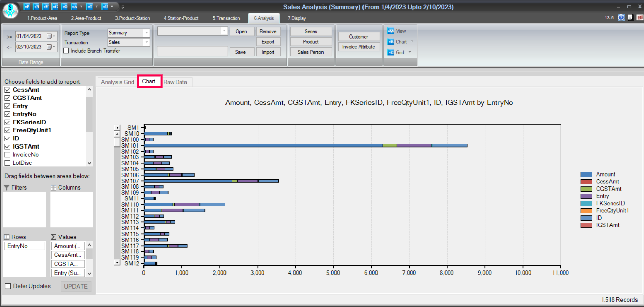
Task: Click the 'V' quick access toolbar icon
Action: point(45,6)
